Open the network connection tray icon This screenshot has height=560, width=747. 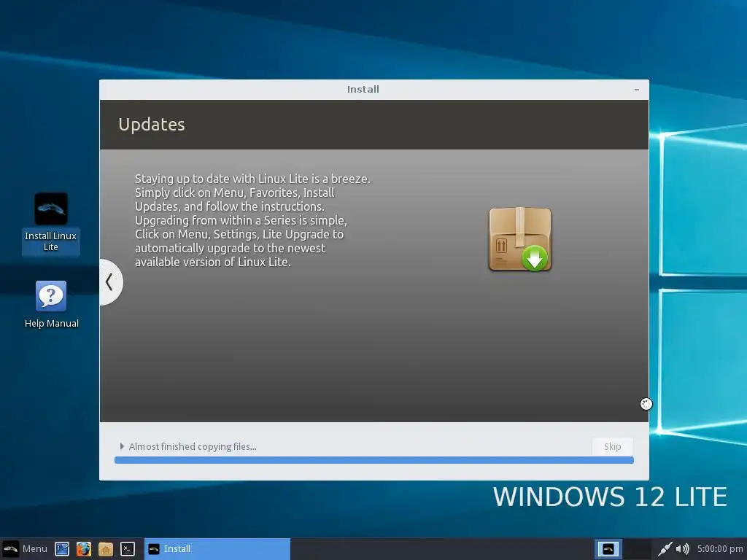tap(665, 548)
